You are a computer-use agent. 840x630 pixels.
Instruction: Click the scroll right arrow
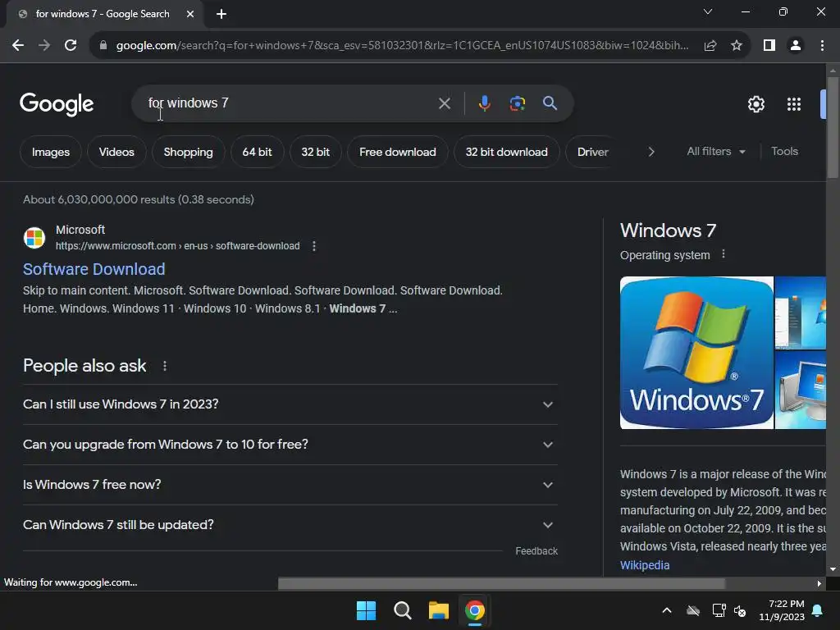coord(819,583)
